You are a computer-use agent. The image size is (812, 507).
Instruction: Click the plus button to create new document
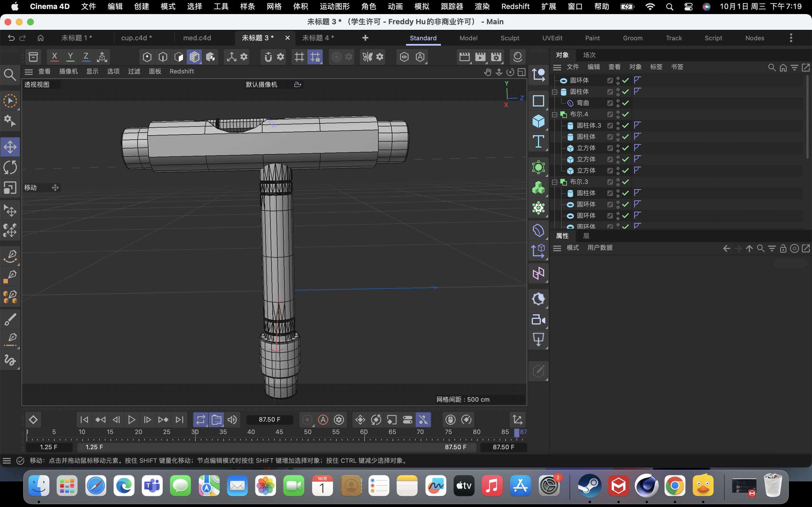(365, 38)
